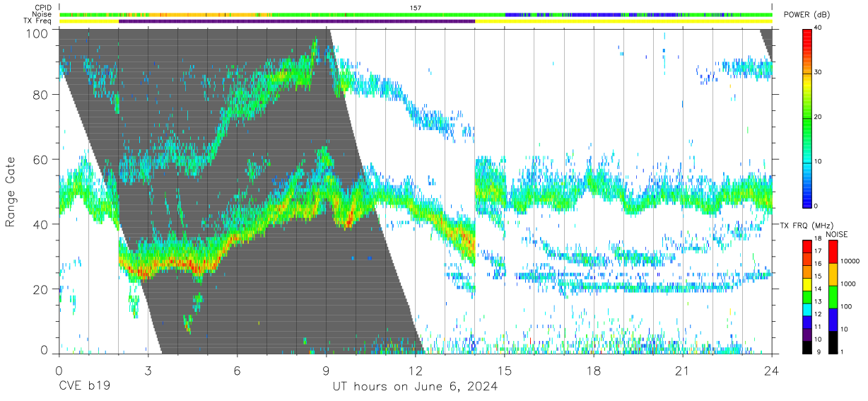Click the '100' range gate tick label
This screenshot has width=868, height=401.
pyautogui.click(x=38, y=34)
